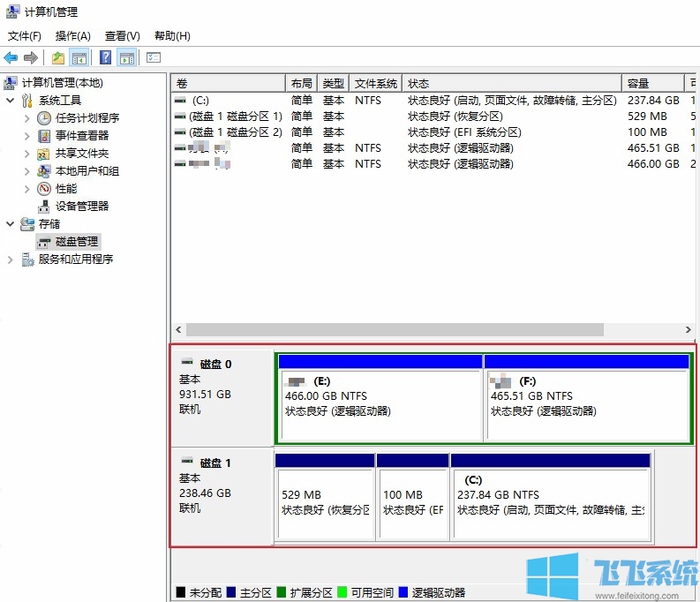
Task: Click the Up one level folder icon
Action: [x=58, y=57]
